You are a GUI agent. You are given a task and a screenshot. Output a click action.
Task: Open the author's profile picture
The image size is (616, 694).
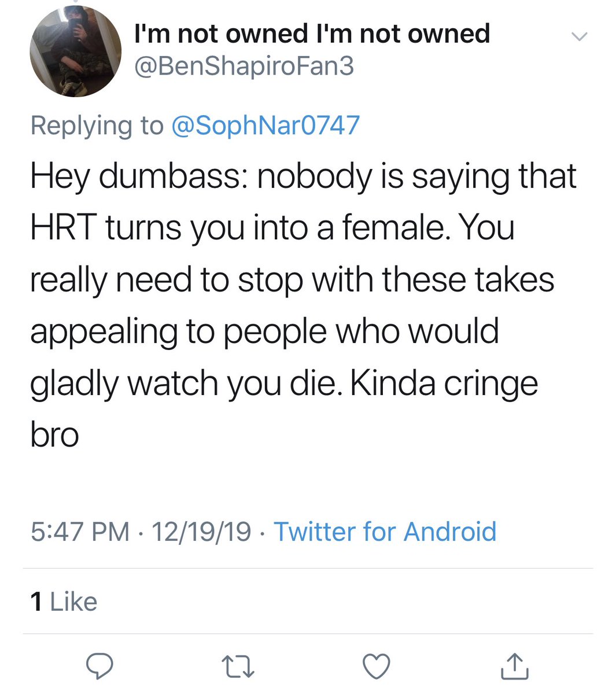[x=74, y=52]
